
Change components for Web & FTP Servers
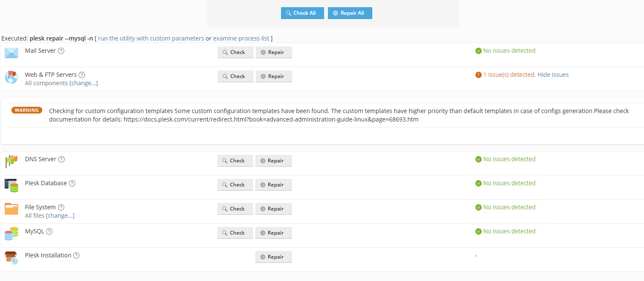click(84, 83)
